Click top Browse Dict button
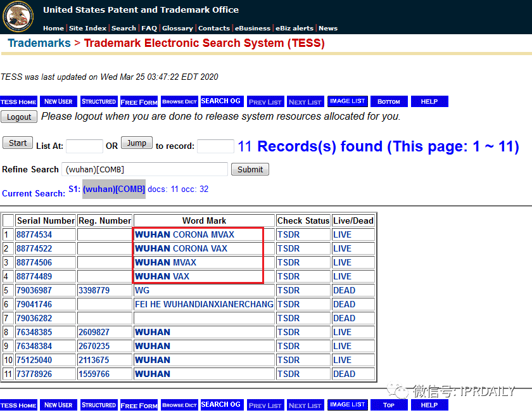532x415 pixels. coord(179,101)
